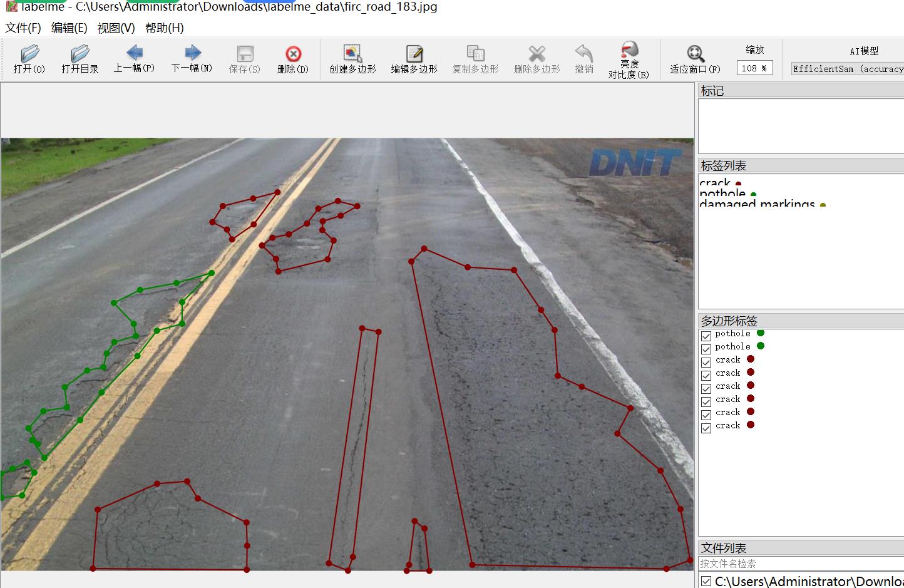Select damaged markings in label list

click(757, 204)
